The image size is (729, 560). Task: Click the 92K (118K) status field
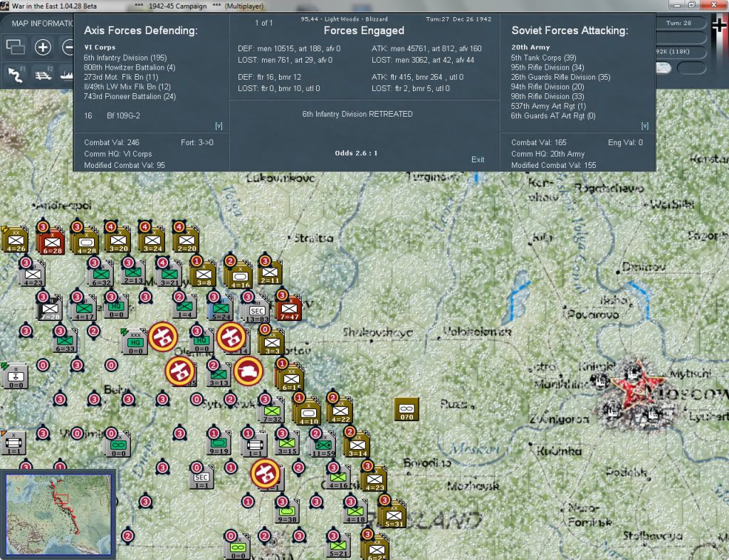pos(673,51)
